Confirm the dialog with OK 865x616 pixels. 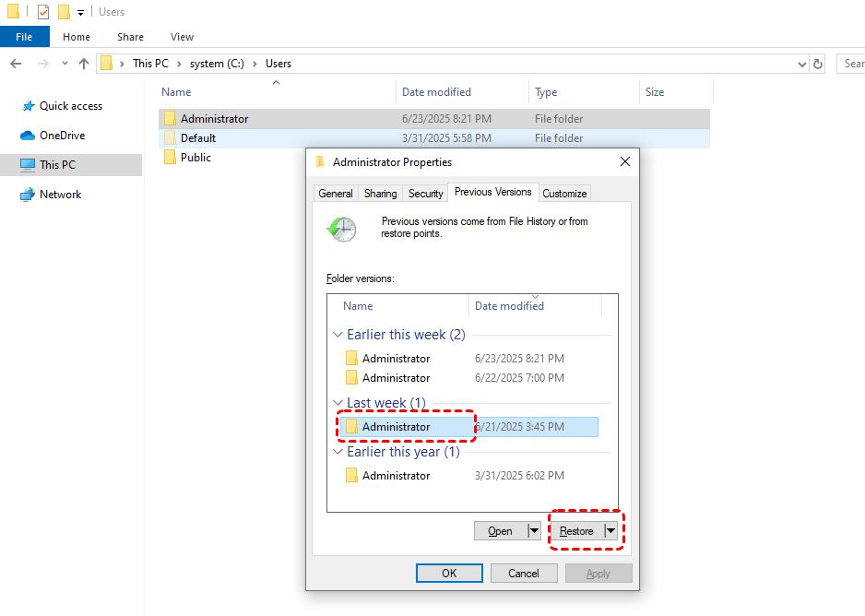(449, 573)
